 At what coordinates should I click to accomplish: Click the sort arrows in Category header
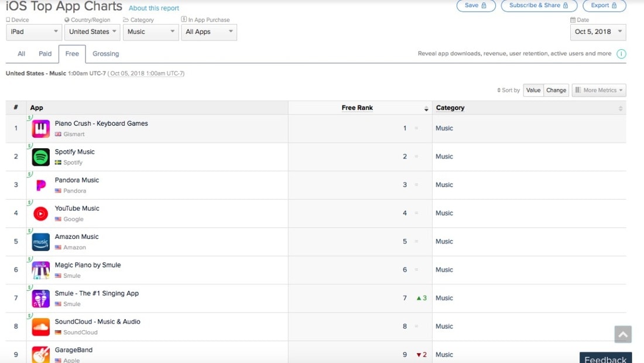click(621, 108)
